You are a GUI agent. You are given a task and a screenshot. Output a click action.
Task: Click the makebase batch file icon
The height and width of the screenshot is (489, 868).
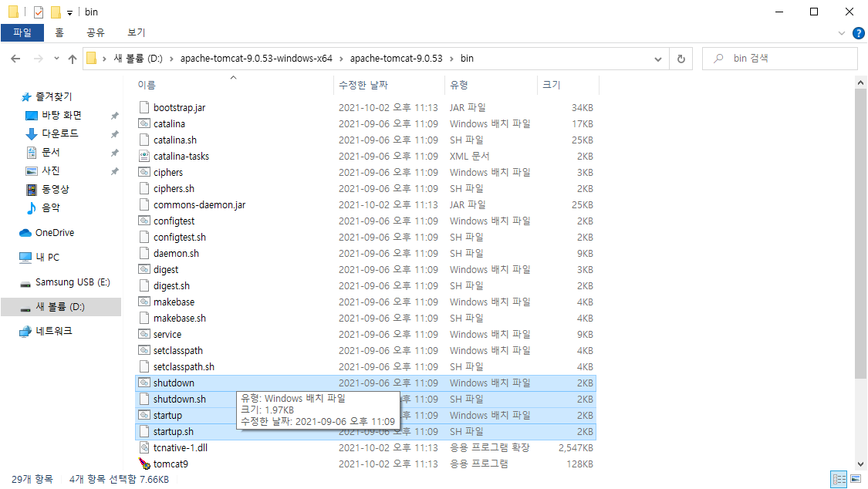pos(144,302)
